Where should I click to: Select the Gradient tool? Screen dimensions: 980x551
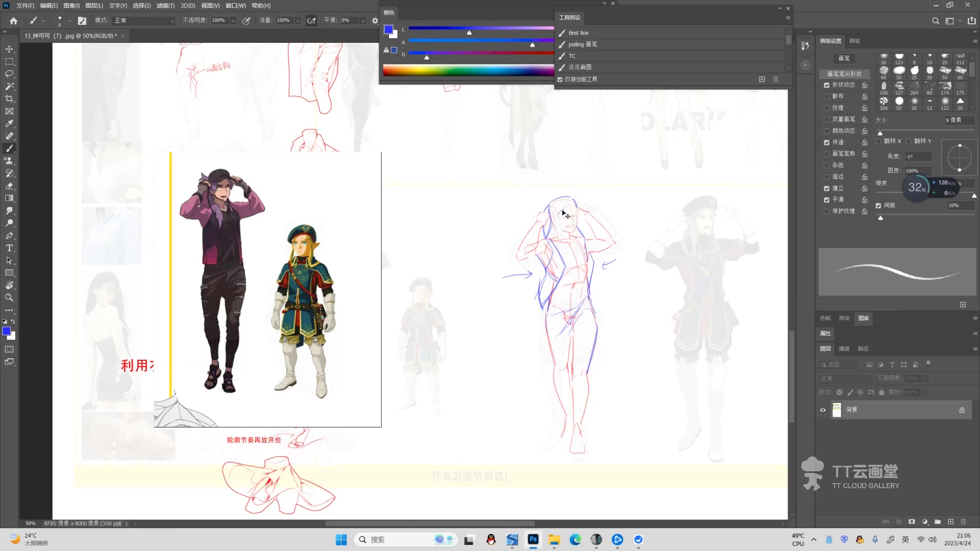(9, 198)
